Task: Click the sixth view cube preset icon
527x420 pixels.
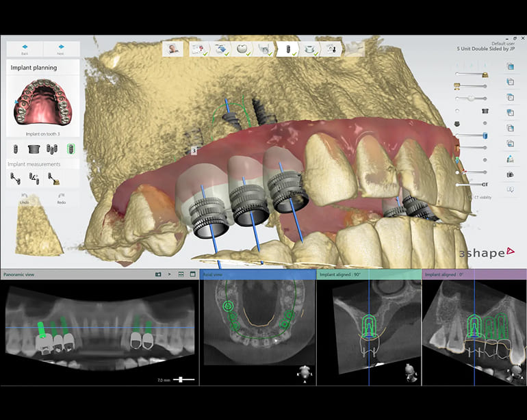Action: [510, 144]
